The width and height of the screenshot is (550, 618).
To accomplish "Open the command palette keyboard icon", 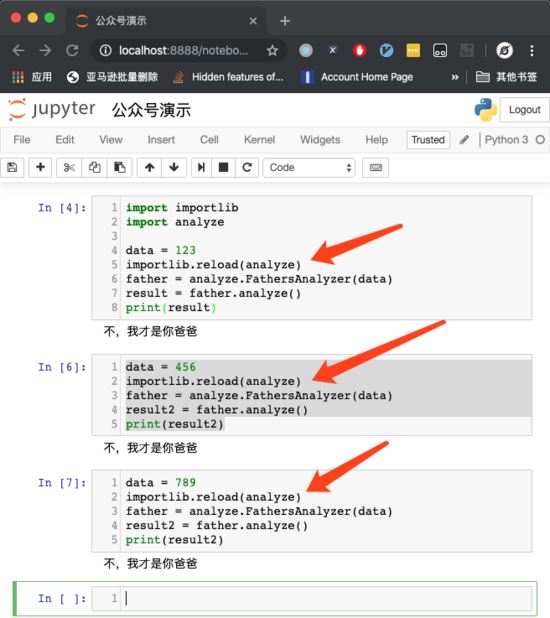I will point(375,168).
